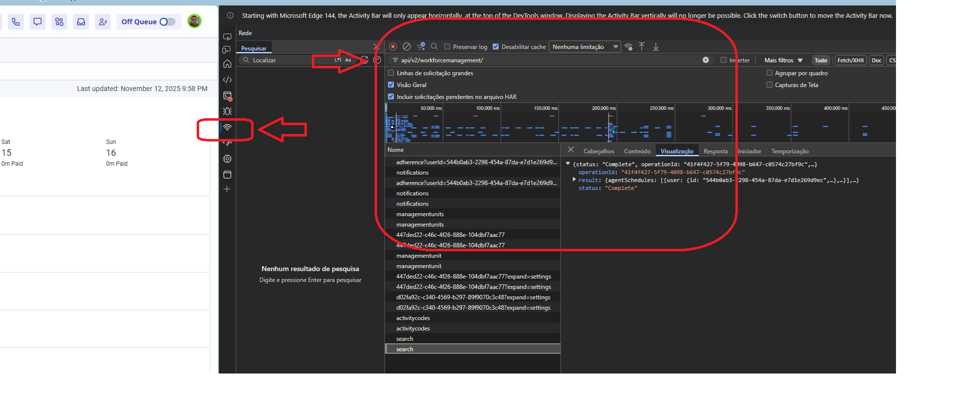Click the export HAR download arrow icon
Viewport: 980px width, 420px height.
pos(656,47)
